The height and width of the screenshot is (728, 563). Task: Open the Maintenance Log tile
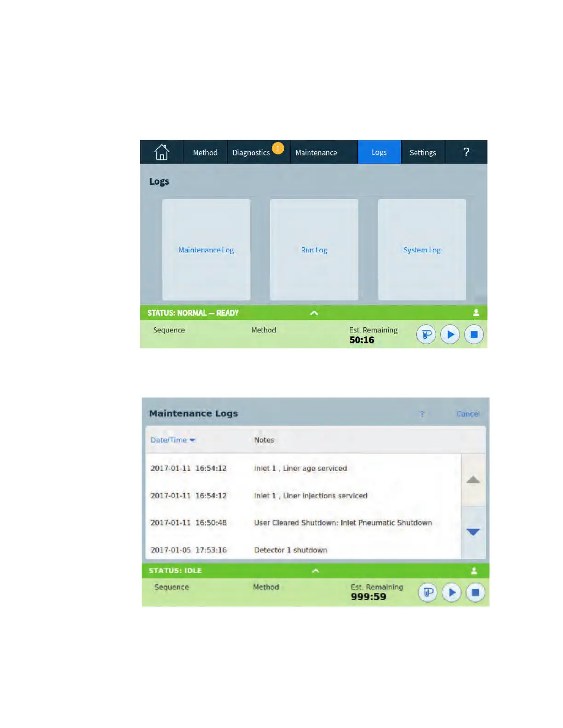pos(206,250)
